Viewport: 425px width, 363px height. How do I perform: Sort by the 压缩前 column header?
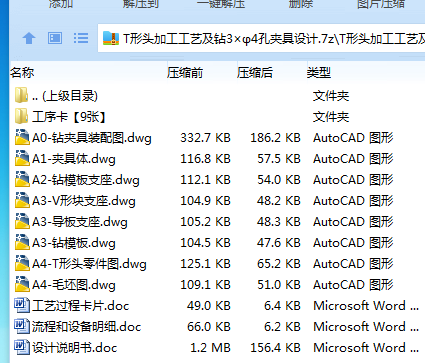185,72
